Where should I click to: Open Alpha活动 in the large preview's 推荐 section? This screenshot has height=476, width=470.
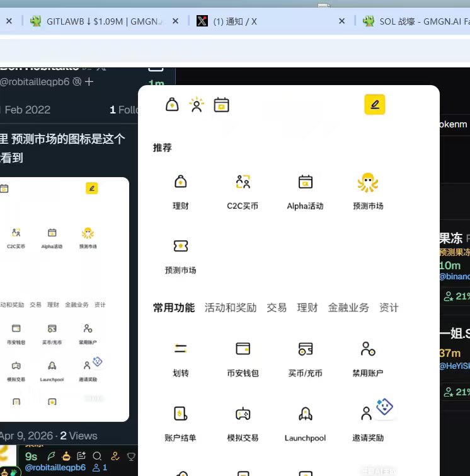coord(305,182)
